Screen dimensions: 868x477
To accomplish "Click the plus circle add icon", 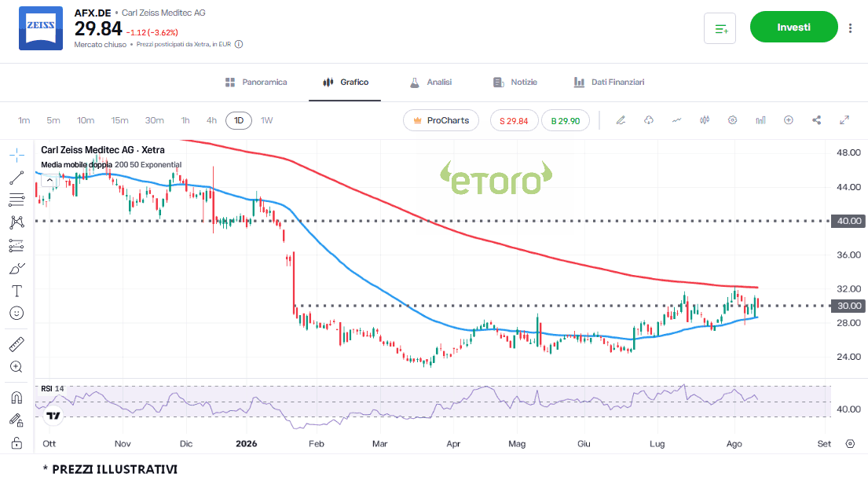I will 789,120.
